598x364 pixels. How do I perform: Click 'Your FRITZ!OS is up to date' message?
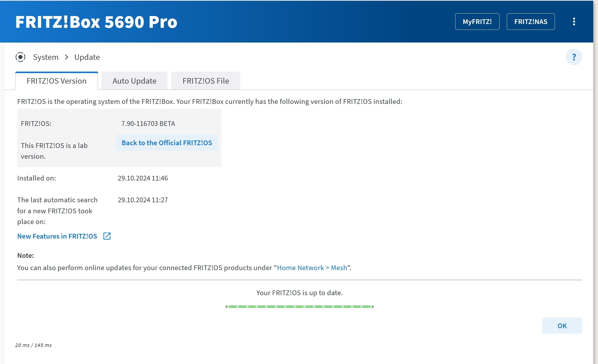tap(299, 293)
